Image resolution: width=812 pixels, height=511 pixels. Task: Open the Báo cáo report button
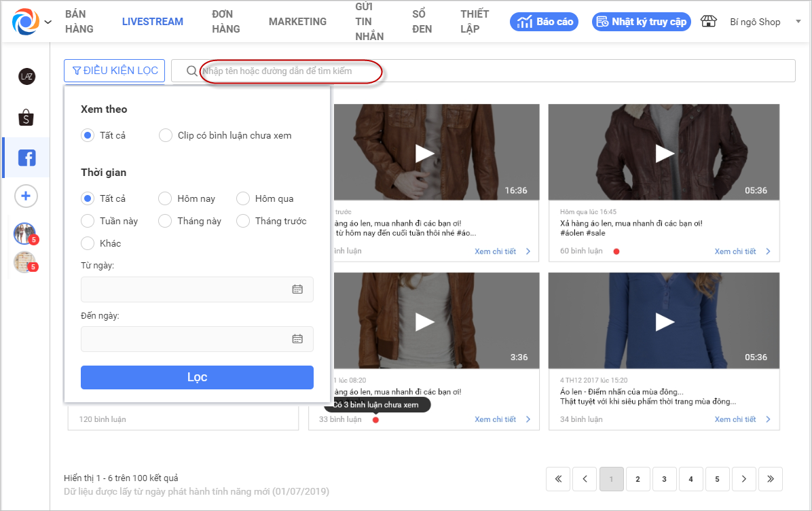(545, 22)
